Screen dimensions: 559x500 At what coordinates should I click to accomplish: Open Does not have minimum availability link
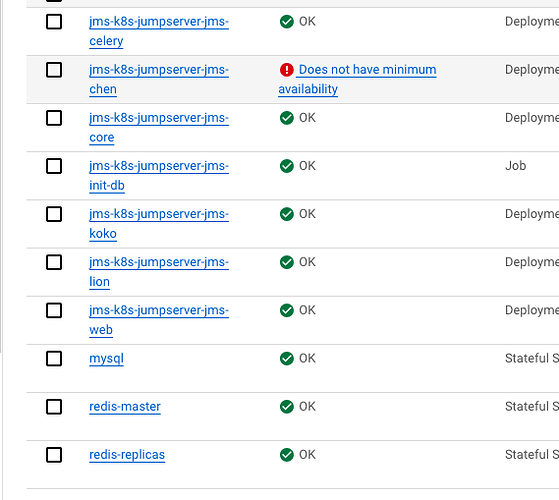click(357, 79)
